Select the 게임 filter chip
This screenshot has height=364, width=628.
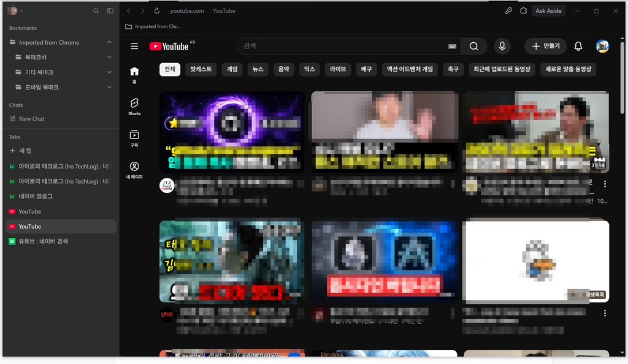[232, 69]
